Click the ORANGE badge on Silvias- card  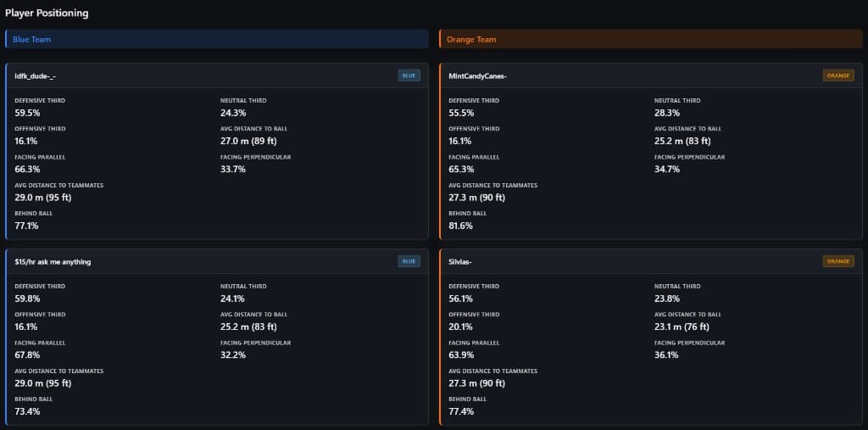coord(838,261)
